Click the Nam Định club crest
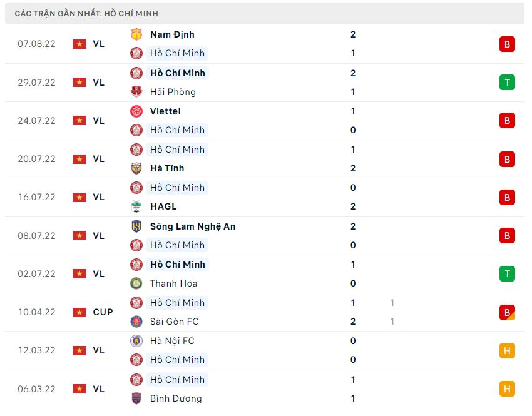Screen dimensions: 532x416 click(136, 34)
